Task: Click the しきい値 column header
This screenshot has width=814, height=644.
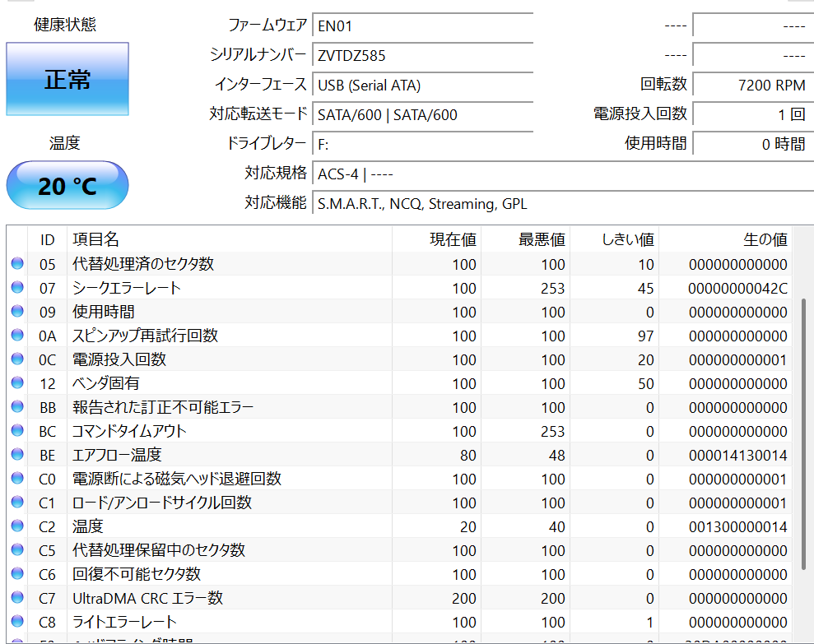Action: click(614, 239)
